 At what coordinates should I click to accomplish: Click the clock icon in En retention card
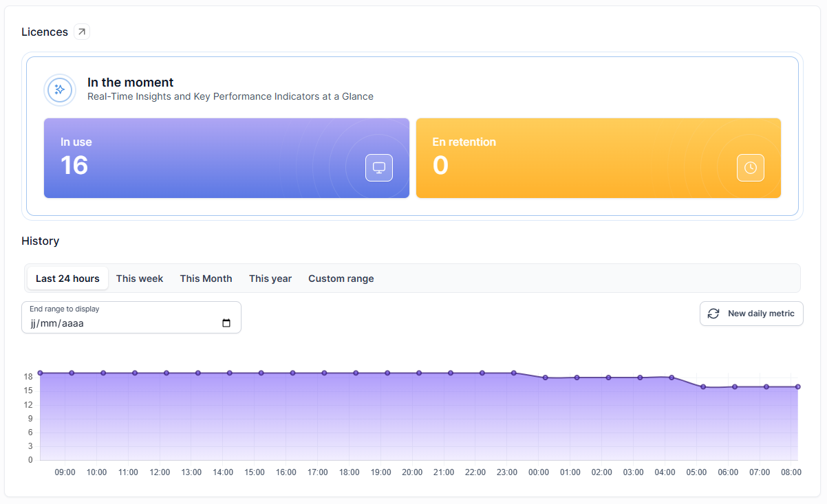click(751, 168)
